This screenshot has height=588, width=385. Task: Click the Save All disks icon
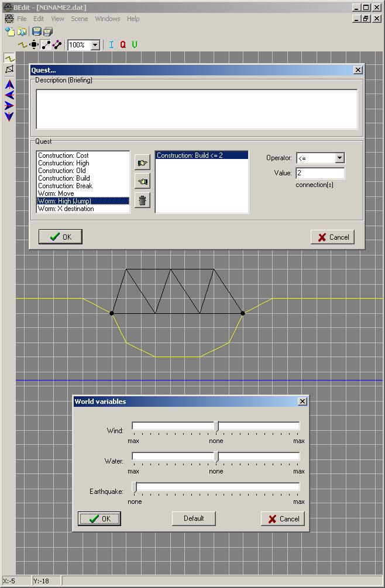pos(47,32)
